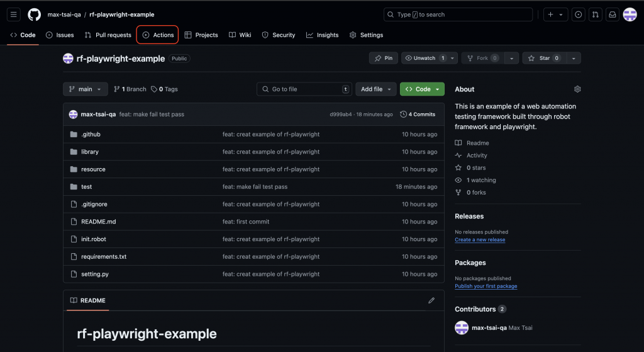This screenshot has width=644, height=352.
Task: Click commit message 'feat: make fail test pass' in header row
Action: [x=152, y=115]
